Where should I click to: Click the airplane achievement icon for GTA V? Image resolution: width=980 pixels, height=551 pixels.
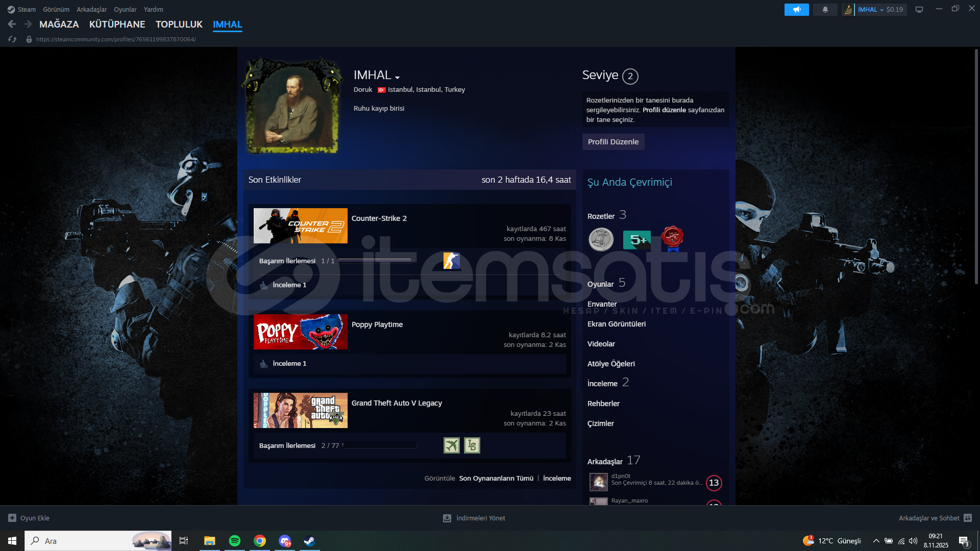click(451, 445)
